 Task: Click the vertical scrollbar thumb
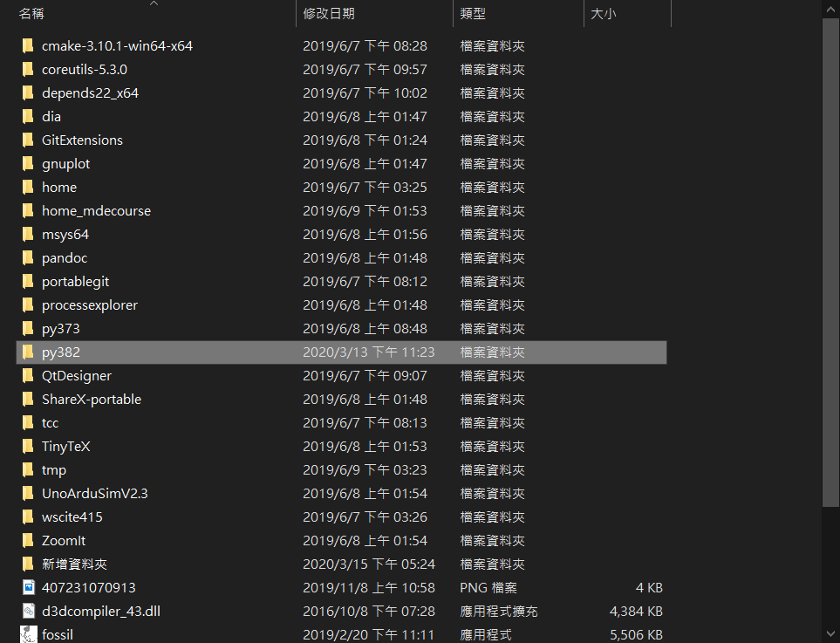pyautogui.click(x=830, y=262)
